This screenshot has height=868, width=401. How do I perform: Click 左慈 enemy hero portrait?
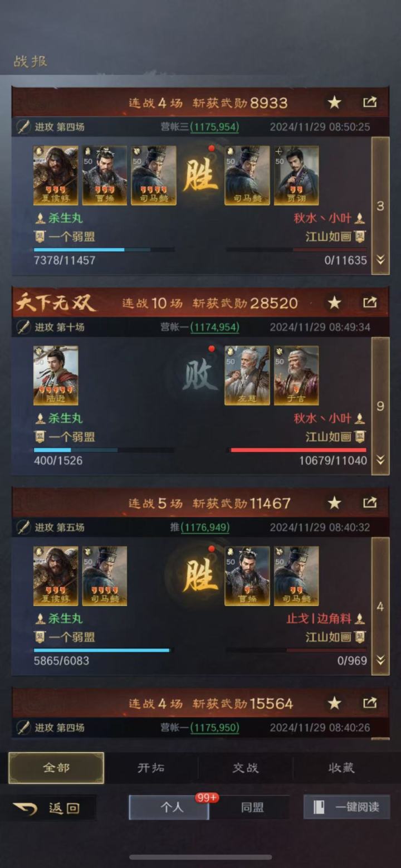[x=247, y=375]
